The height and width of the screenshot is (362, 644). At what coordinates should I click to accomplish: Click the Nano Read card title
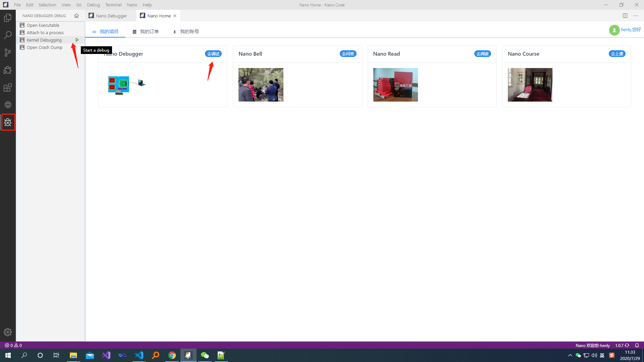tap(386, 54)
